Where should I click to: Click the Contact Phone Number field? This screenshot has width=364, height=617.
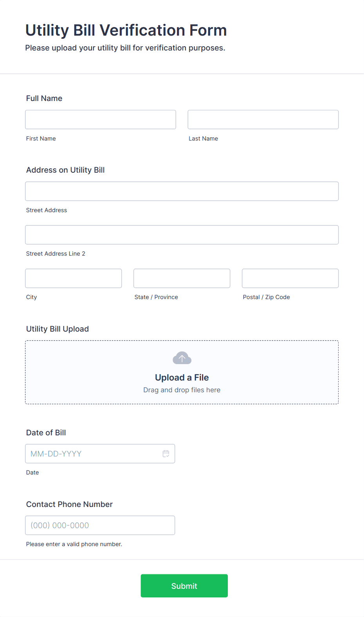pos(100,525)
